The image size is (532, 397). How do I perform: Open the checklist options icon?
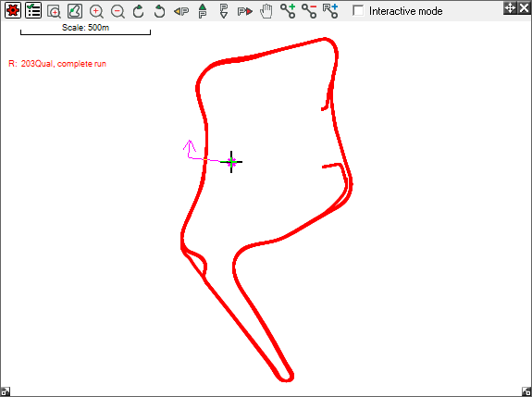(x=33, y=10)
